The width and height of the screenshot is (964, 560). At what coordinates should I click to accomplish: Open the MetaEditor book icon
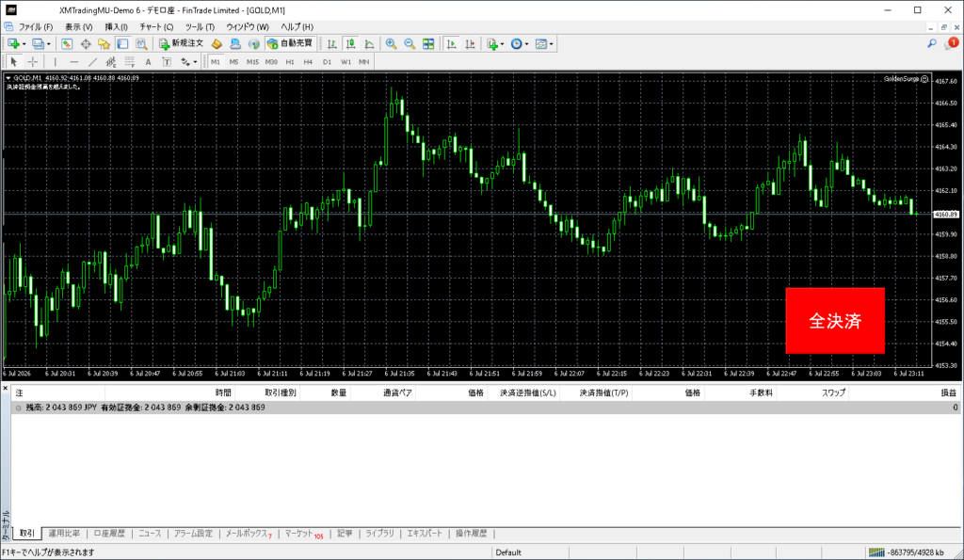pos(217,43)
